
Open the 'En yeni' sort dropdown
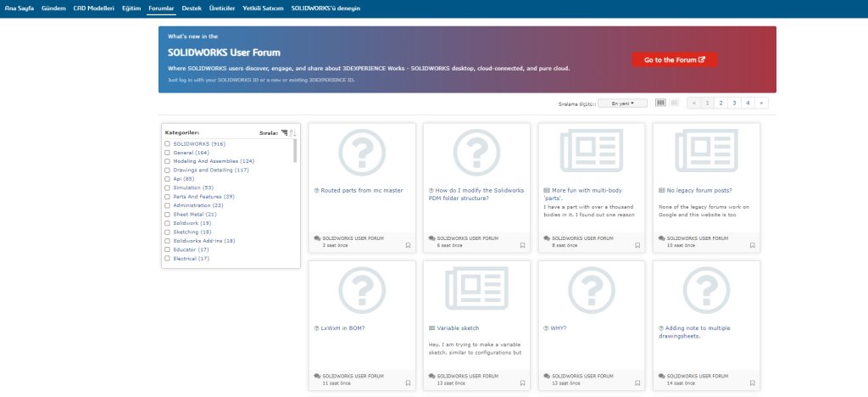622,103
